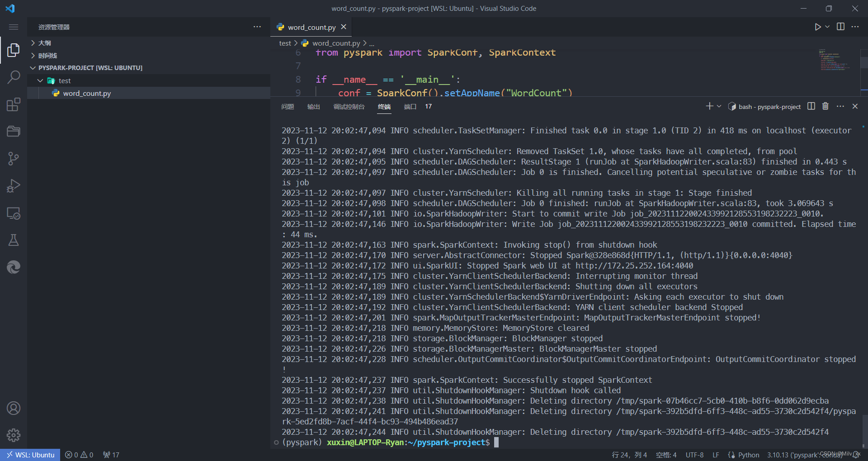
Task: Open the Search view in sidebar
Action: (x=13, y=77)
